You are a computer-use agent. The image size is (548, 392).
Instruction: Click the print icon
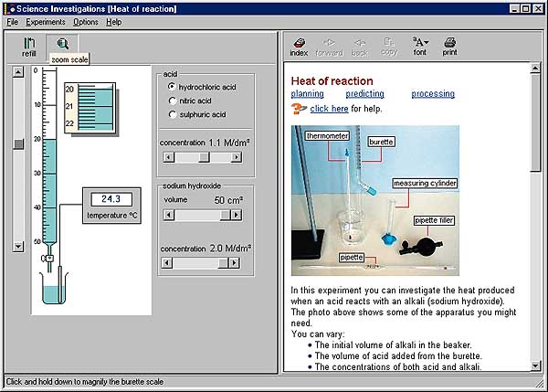coord(449,47)
